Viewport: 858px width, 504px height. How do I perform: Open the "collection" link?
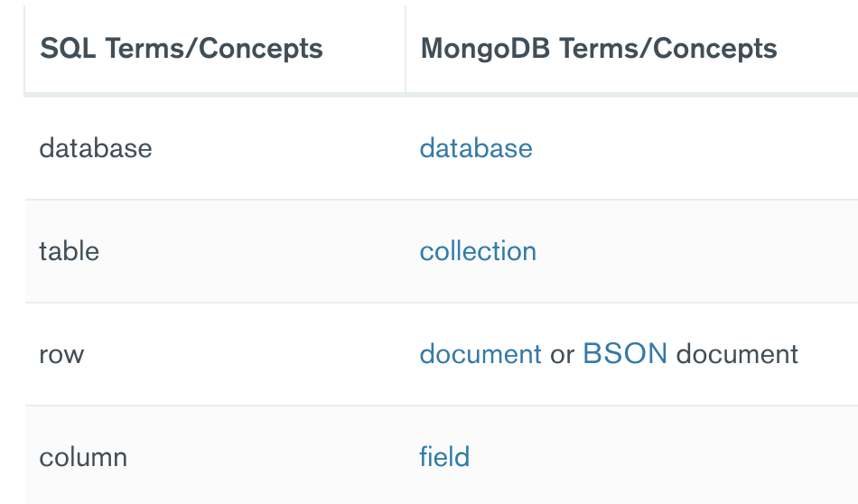tap(478, 251)
